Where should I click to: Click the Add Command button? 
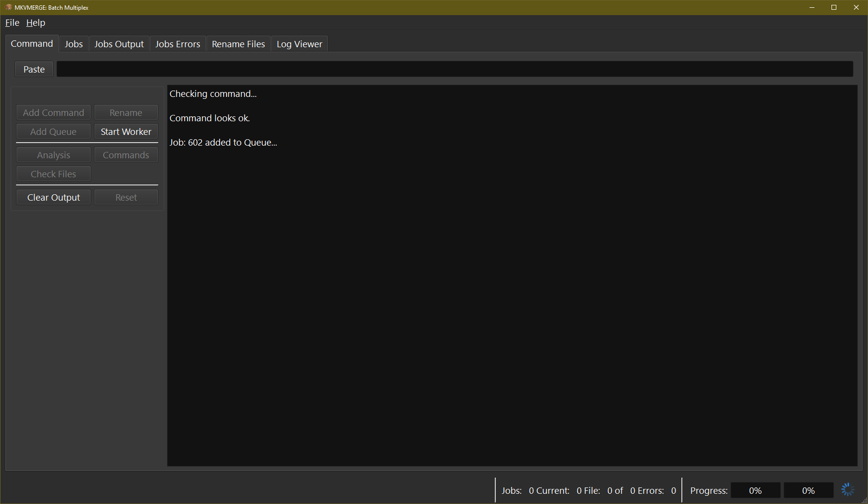(54, 112)
